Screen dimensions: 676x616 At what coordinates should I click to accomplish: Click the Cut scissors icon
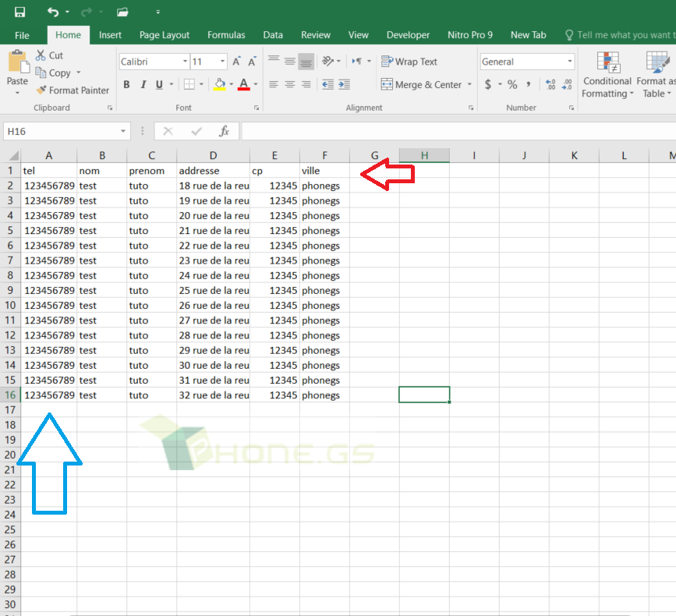(41, 55)
